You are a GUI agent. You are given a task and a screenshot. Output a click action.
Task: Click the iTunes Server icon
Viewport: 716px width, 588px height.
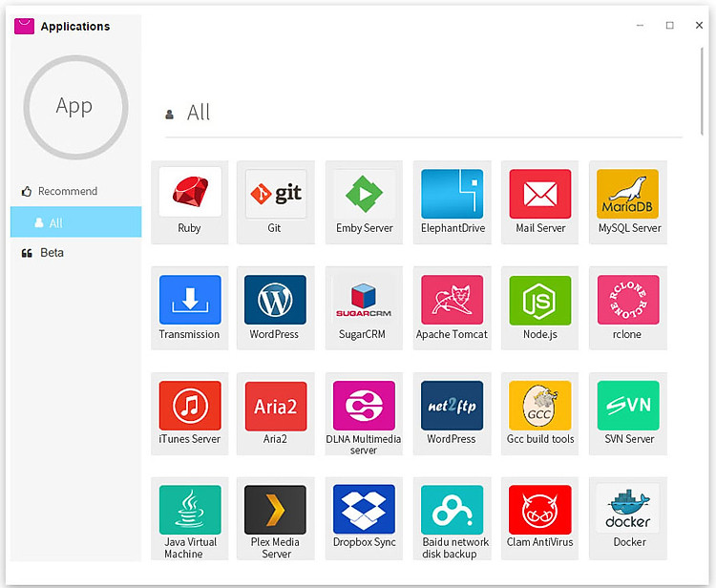(189, 406)
